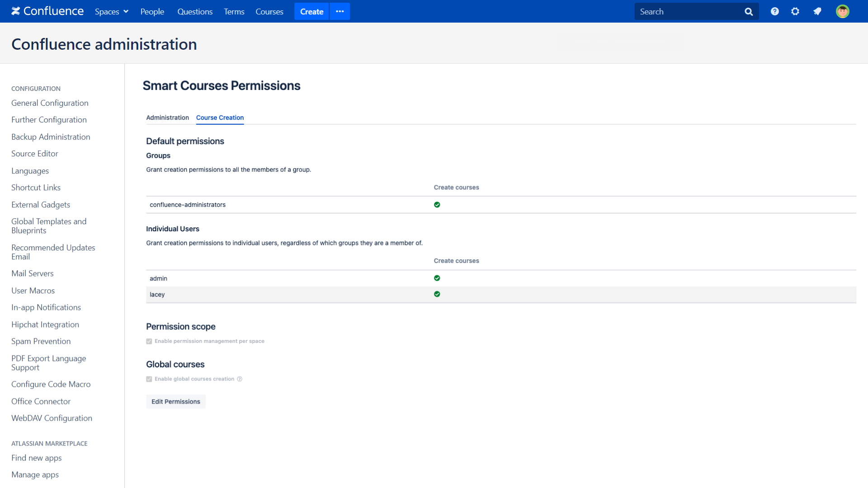Toggle Enable global courses creation checkbox
The image size is (868, 488).
tap(149, 379)
